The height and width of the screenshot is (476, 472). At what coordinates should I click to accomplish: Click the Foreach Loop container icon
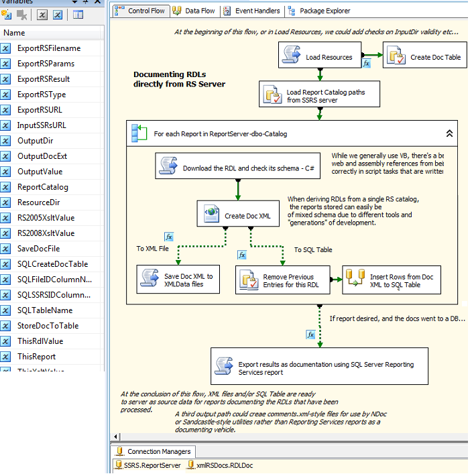click(139, 133)
